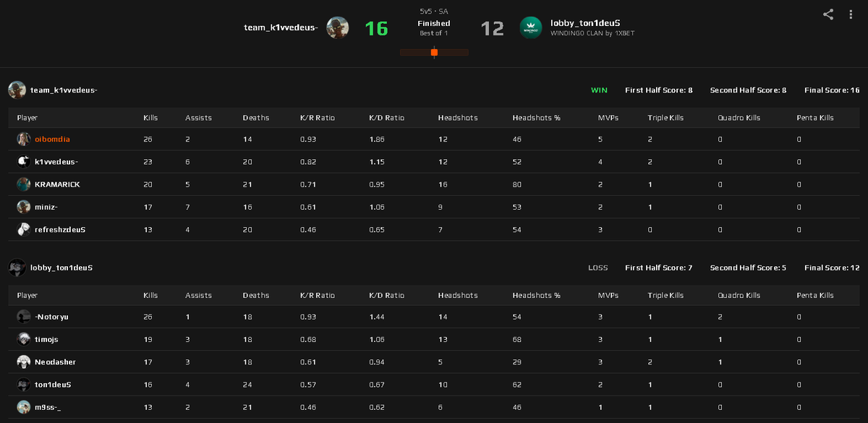868x423 pixels.
Task: Sort first table by MVPs header
Action: 608,118
